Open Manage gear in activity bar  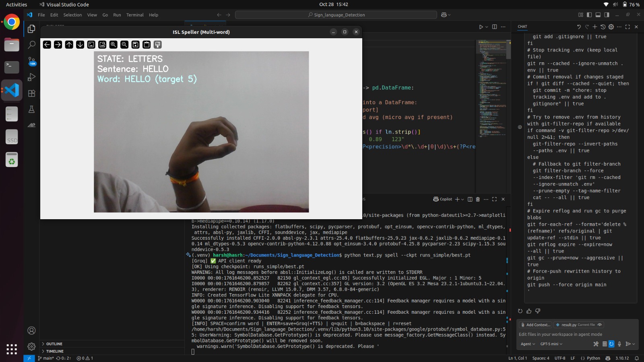pos(31,346)
